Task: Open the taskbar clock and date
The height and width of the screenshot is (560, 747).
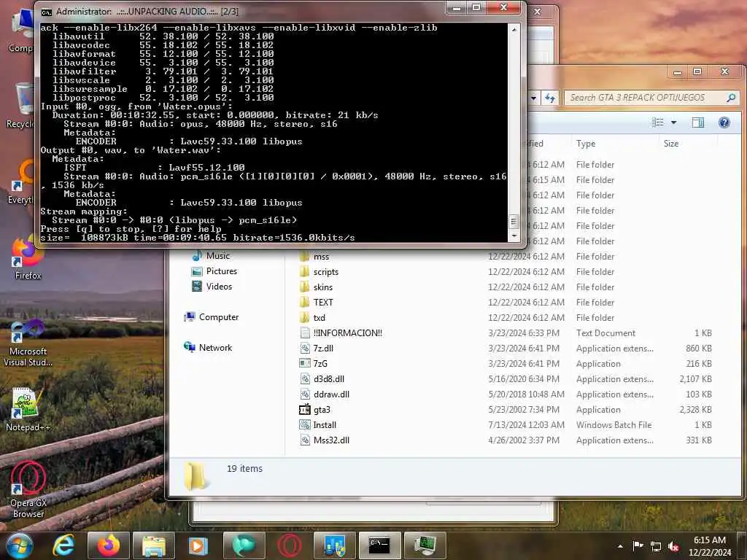Action: [710, 546]
